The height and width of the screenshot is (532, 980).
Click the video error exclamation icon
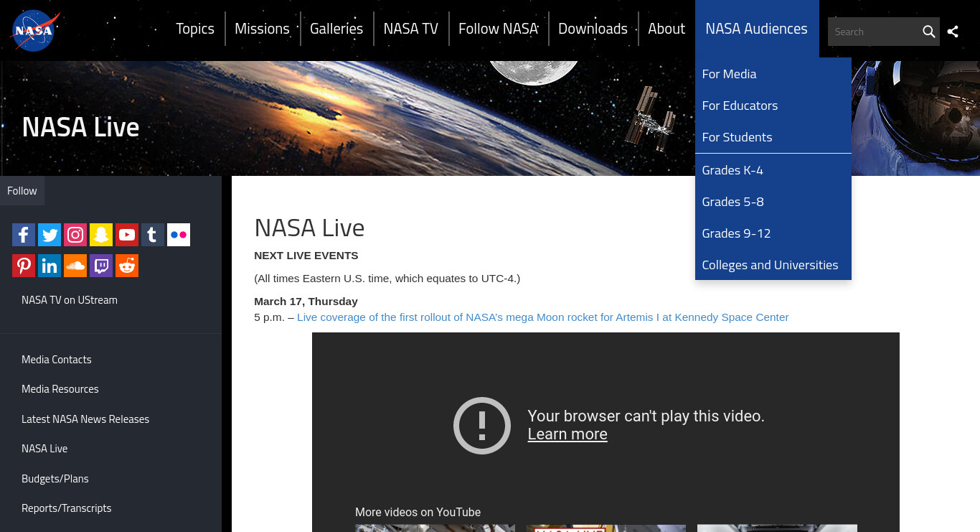click(x=482, y=426)
